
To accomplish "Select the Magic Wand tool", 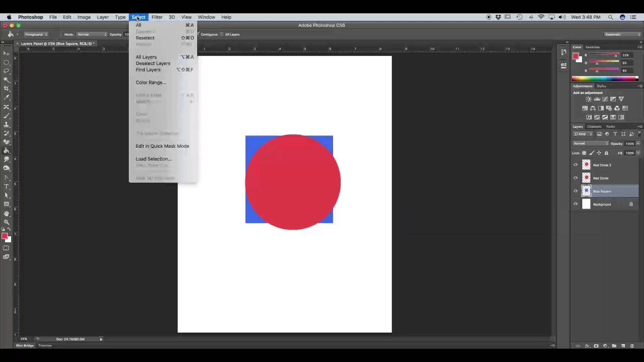I will (7, 79).
